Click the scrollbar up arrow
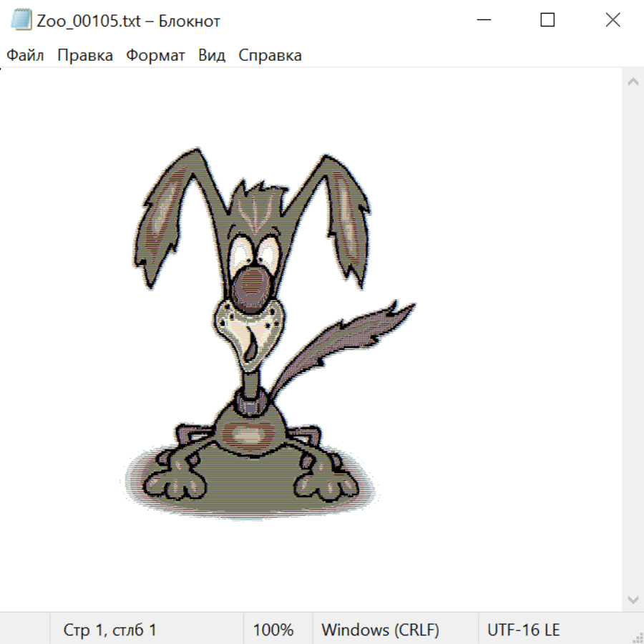This screenshot has height=644, width=644. [633, 82]
